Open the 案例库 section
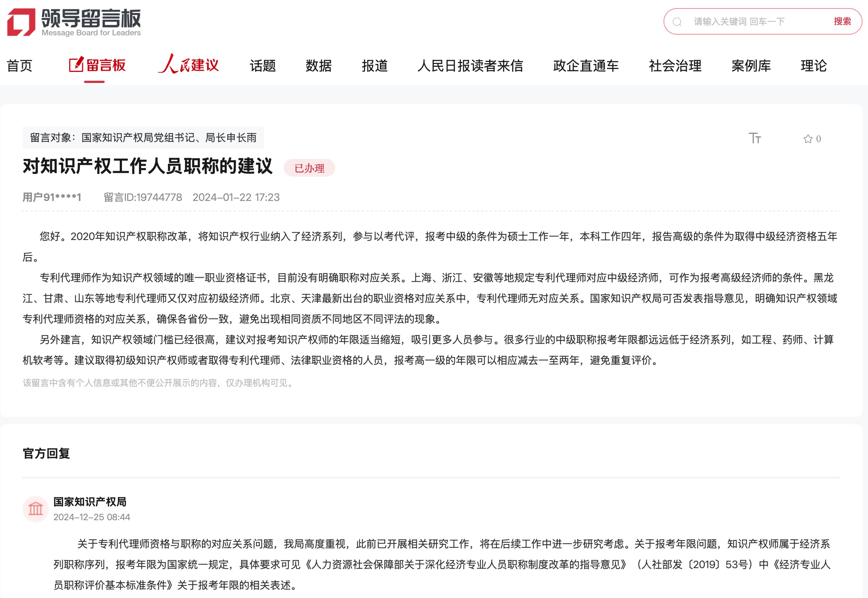868x598 pixels. (750, 66)
